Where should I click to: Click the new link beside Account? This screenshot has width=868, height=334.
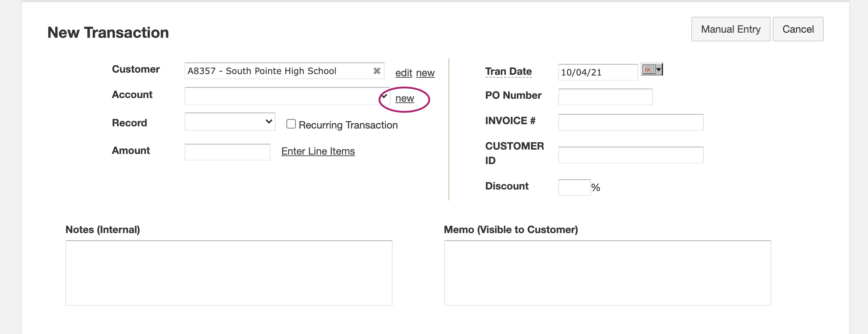point(405,98)
